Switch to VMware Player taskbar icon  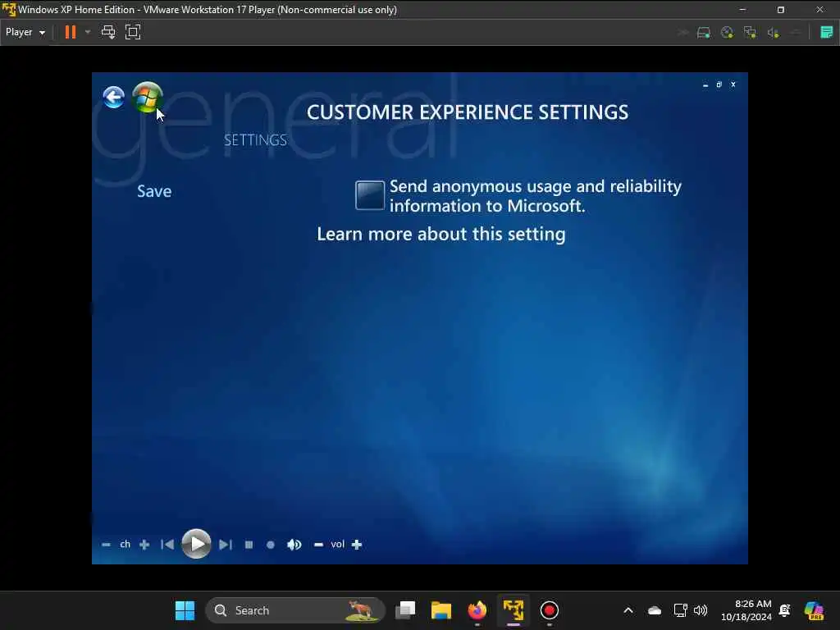click(514, 610)
